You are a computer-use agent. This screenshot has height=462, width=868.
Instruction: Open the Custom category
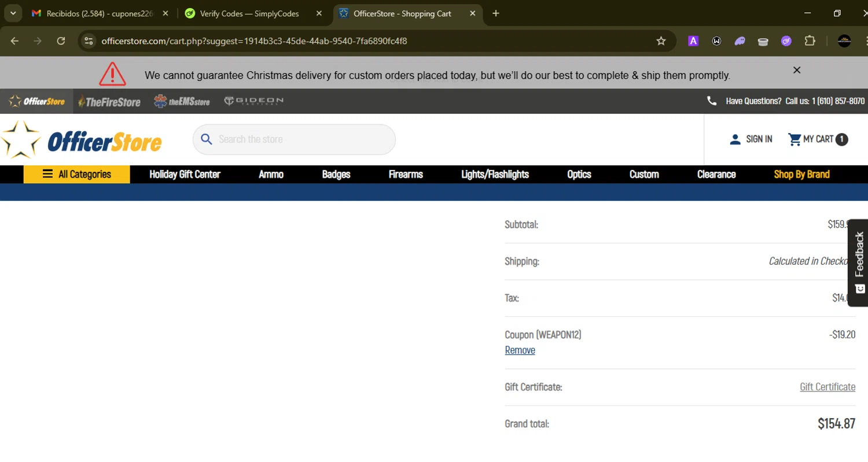tap(644, 174)
